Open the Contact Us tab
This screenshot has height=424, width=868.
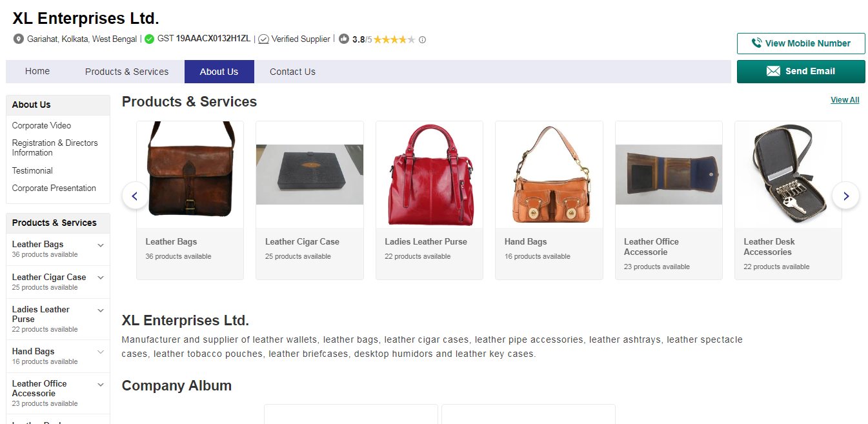point(292,71)
